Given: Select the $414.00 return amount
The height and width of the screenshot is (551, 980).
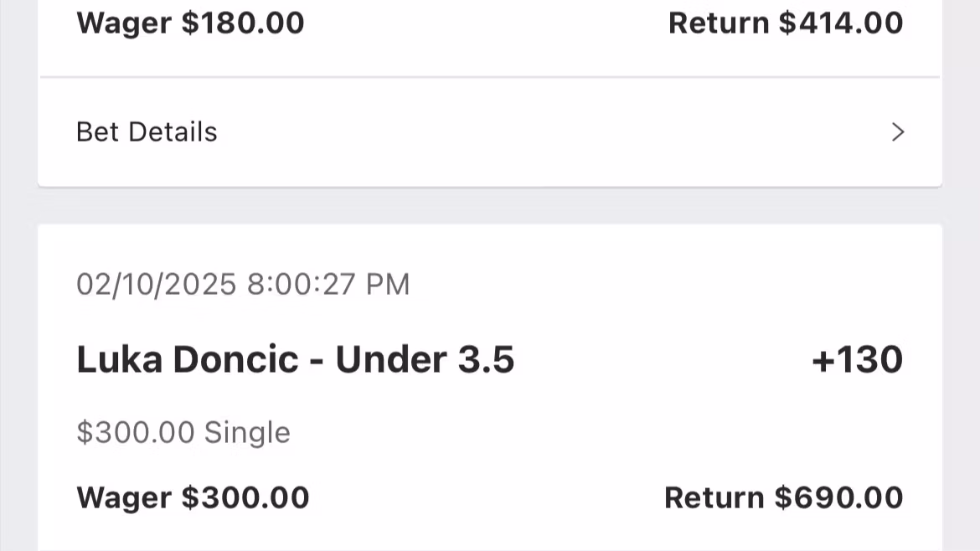Looking at the screenshot, I should pyautogui.click(x=840, y=23).
